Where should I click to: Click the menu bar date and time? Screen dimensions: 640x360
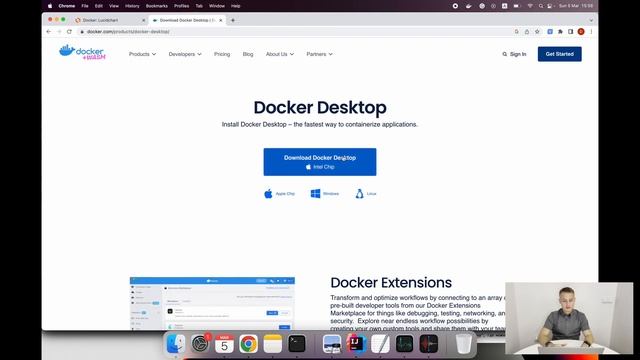click(576, 6)
